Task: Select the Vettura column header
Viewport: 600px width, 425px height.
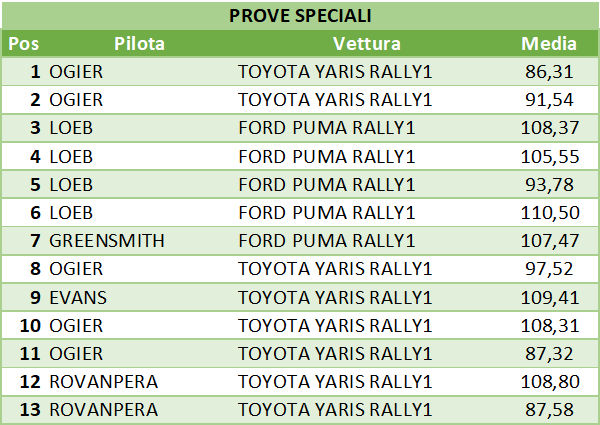Action: point(367,44)
